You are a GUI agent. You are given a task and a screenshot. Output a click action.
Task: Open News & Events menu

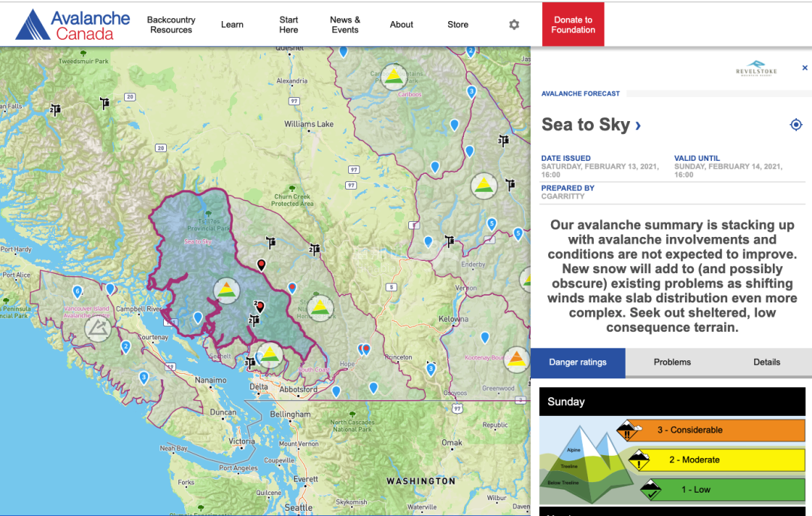coord(345,24)
